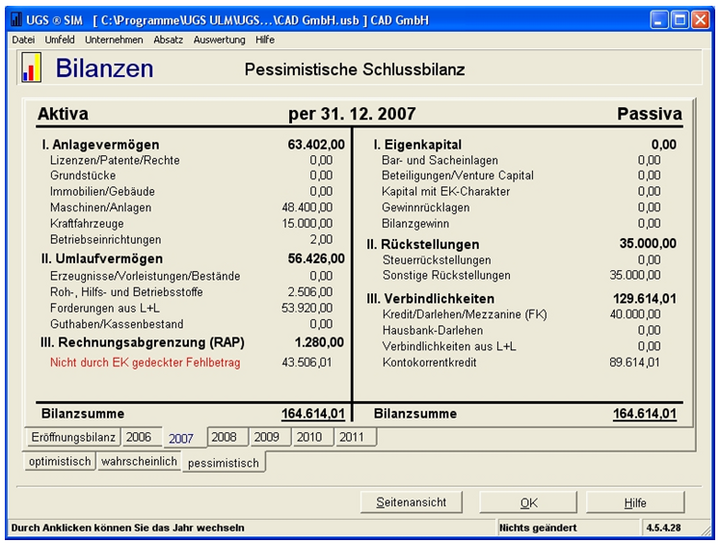Viewport: 720px width, 543px height.
Task: Click the Hausbank-Darlehen label
Action: coord(433,330)
